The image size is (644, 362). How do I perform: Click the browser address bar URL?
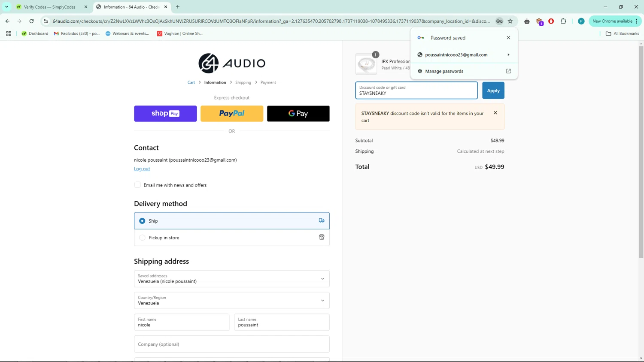[271, 21]
